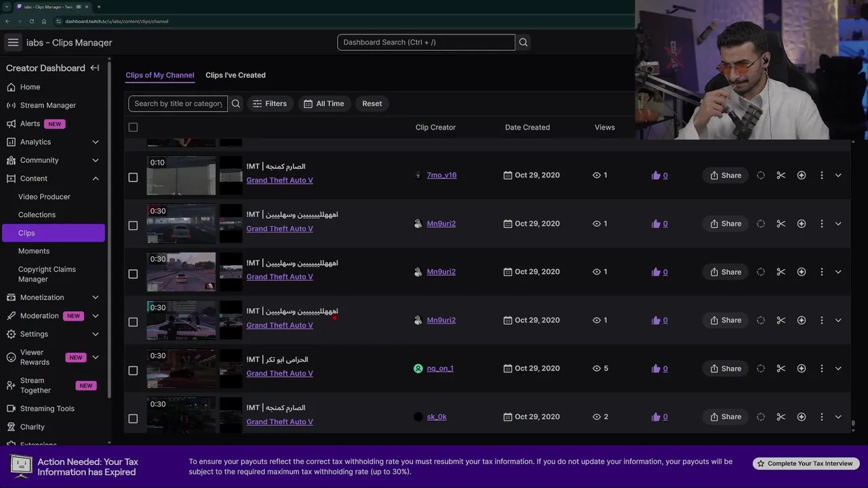
Task: Open the scissors edit tool for nq_on_1 clip
Action: pyautogui.click(x=781, y=369)
